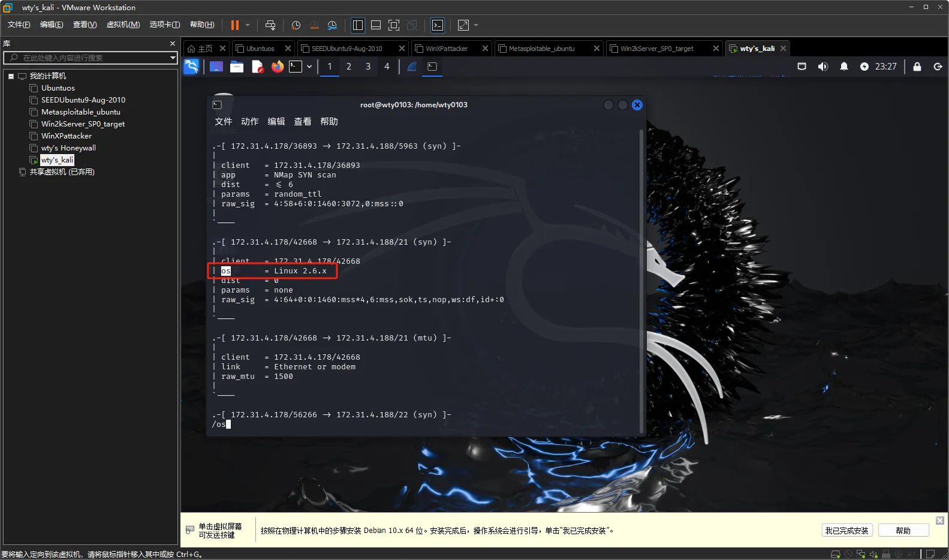Open the Kali network connection indicator
This screenshot has width=949, height=560.
click(802, 67)
